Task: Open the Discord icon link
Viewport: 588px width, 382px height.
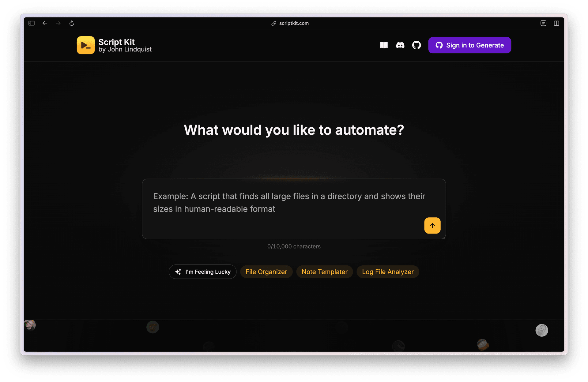Action: click(400, 45)
